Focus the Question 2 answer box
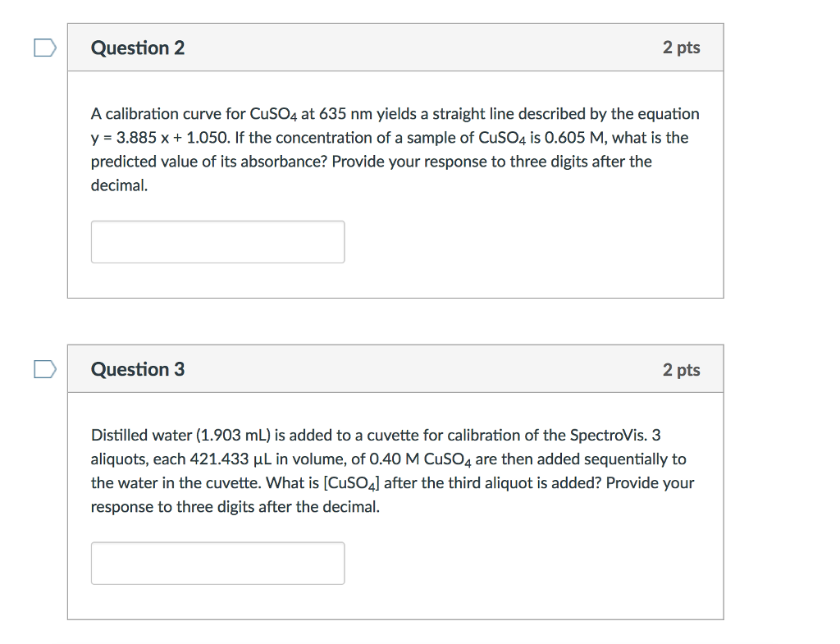840x644 pixels. point(217,242)
